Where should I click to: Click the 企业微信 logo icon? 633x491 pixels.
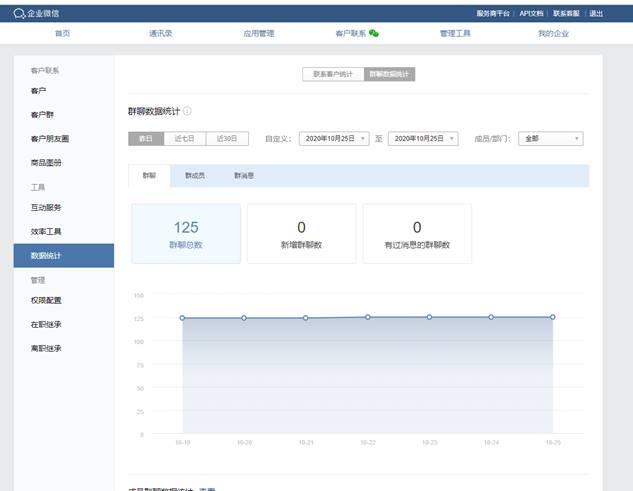[19, 13]
